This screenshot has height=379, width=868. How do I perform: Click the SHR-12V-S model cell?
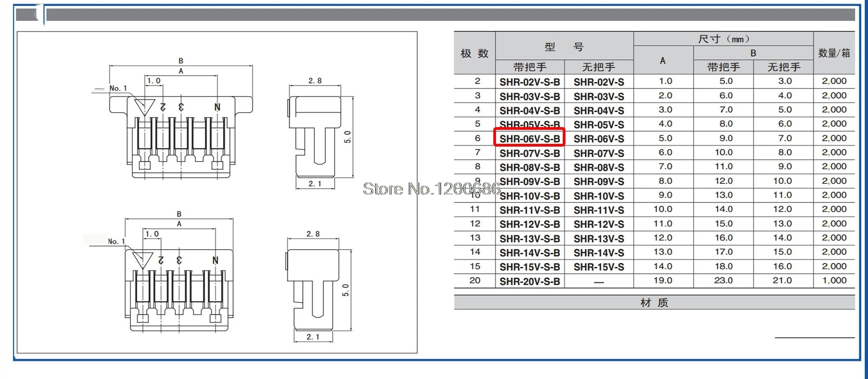pos(599,224)
